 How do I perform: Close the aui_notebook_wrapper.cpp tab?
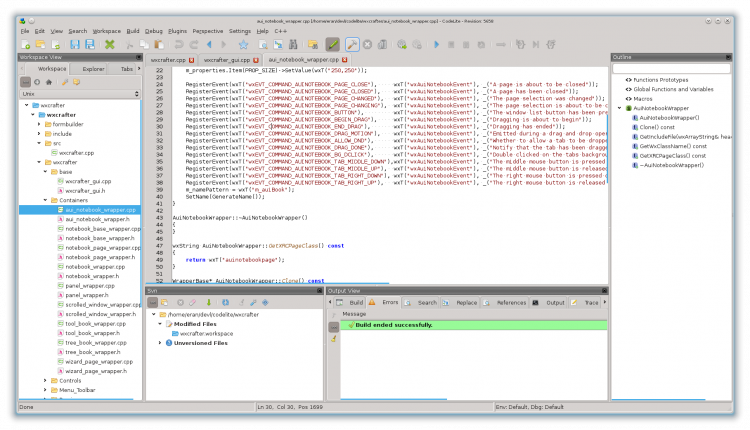pyautogui.click(x=344, y=60)
